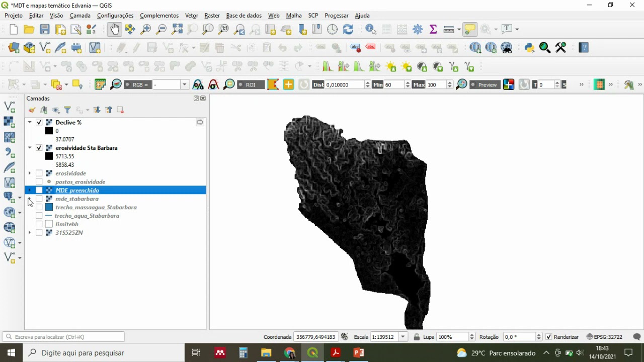
Task: Select the Pan Map hand tool
Action: point(115,29)
